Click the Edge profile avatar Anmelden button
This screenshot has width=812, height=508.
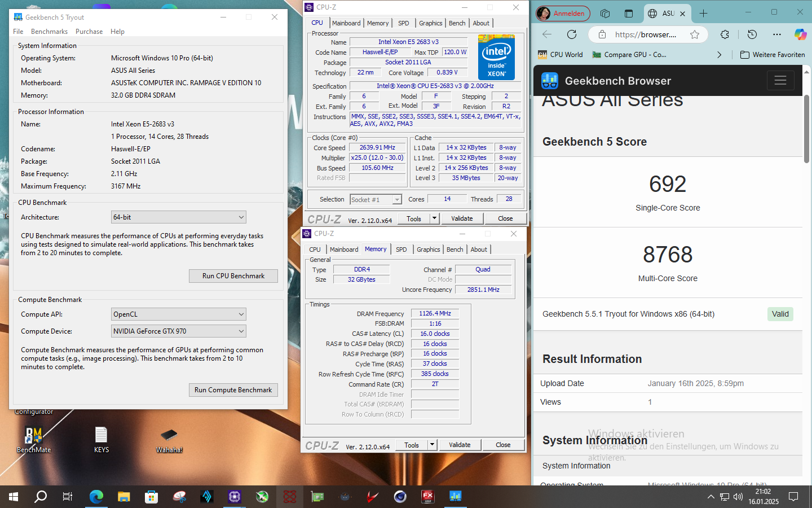pos(563,13)
